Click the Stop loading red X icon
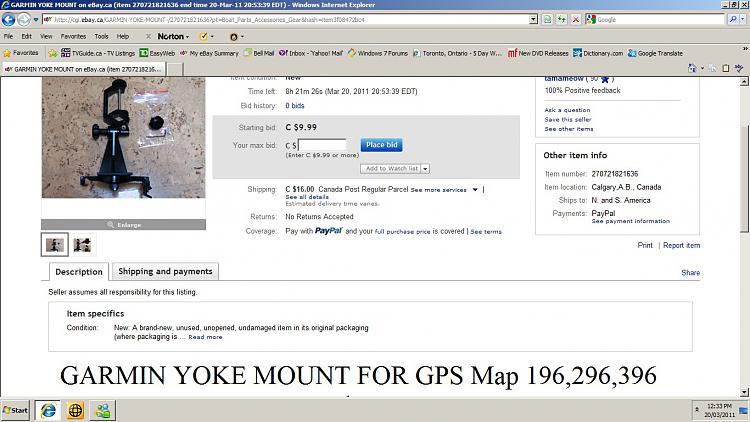 point(576,20)
